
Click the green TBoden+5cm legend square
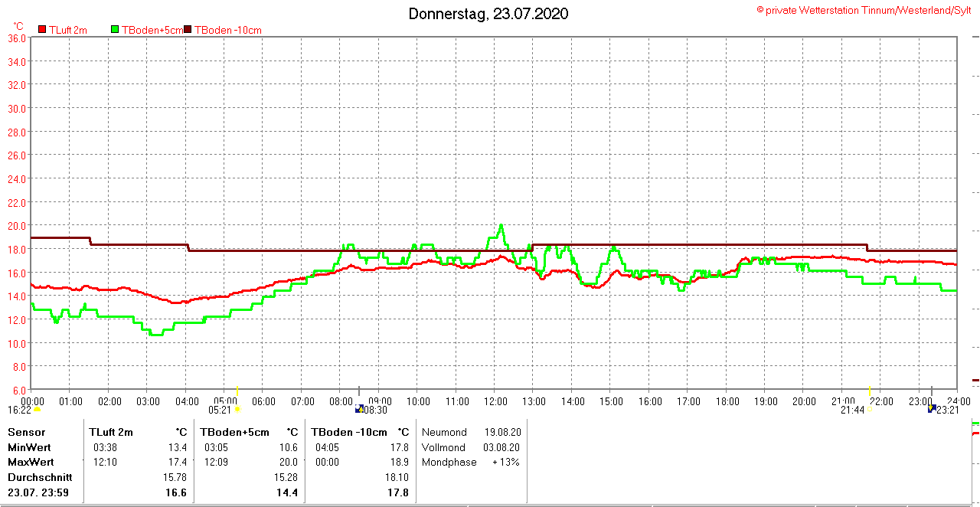point(115,30)
